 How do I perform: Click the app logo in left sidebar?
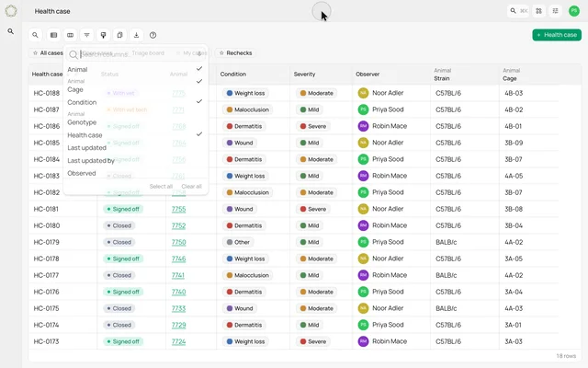point(11,11)
